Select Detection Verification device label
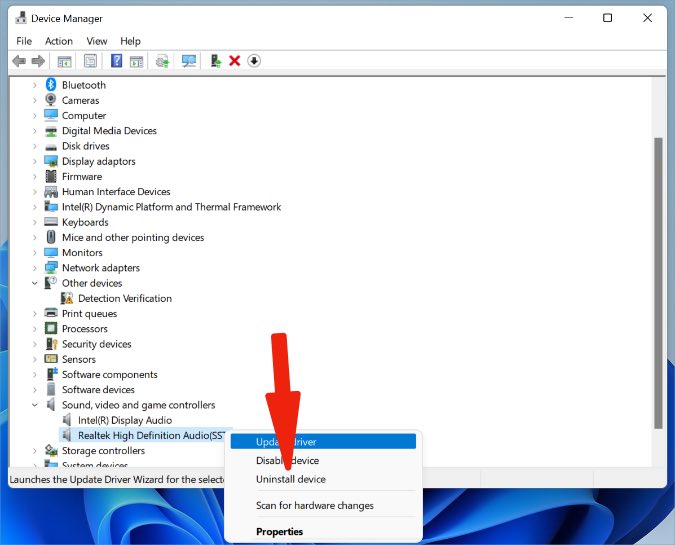The image size is (675, 545). pos(125,298)
